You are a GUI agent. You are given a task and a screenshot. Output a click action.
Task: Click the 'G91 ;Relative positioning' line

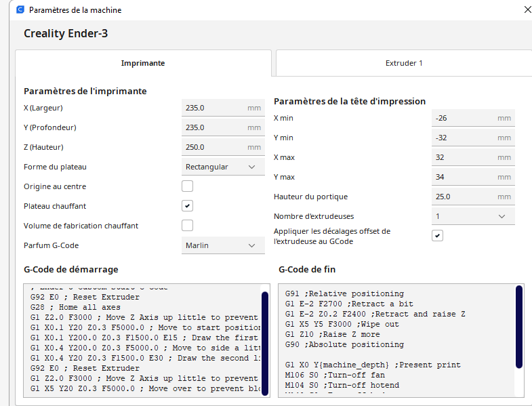pyautogui.click(x=344, y=293)
